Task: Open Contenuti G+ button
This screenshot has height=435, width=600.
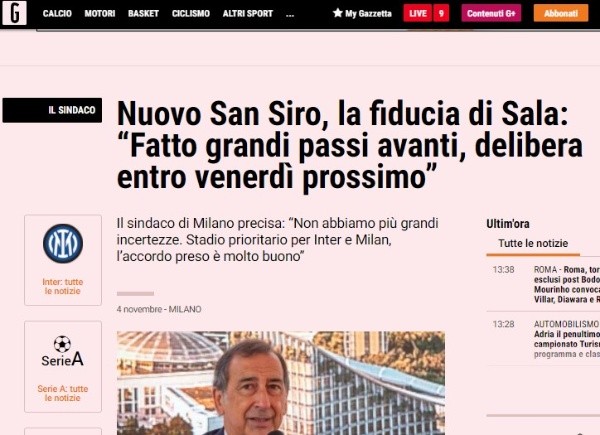Action: [x=491, y=13]
